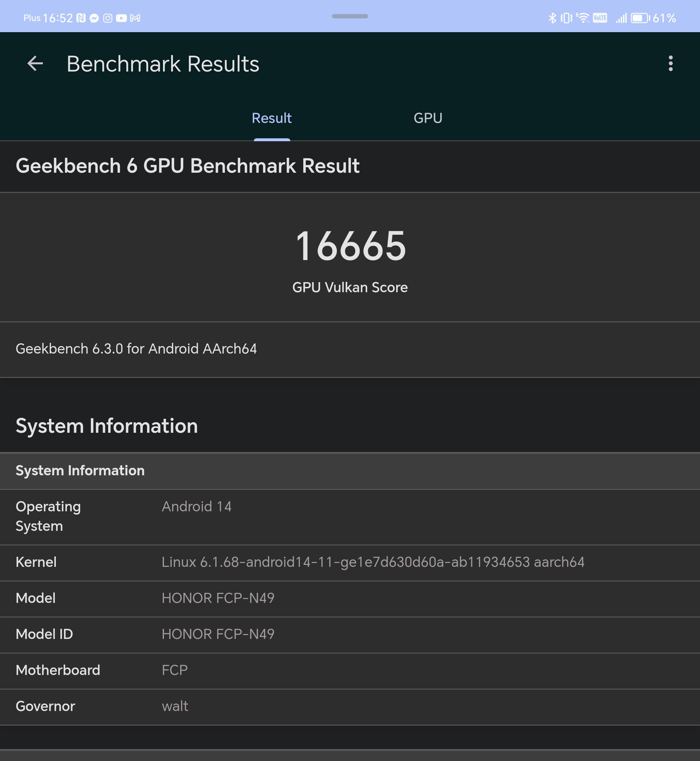This screenshot has width=700, height=761.
Task: Tap the Wi-Fi status icon
Action: [x=583, y=18]
